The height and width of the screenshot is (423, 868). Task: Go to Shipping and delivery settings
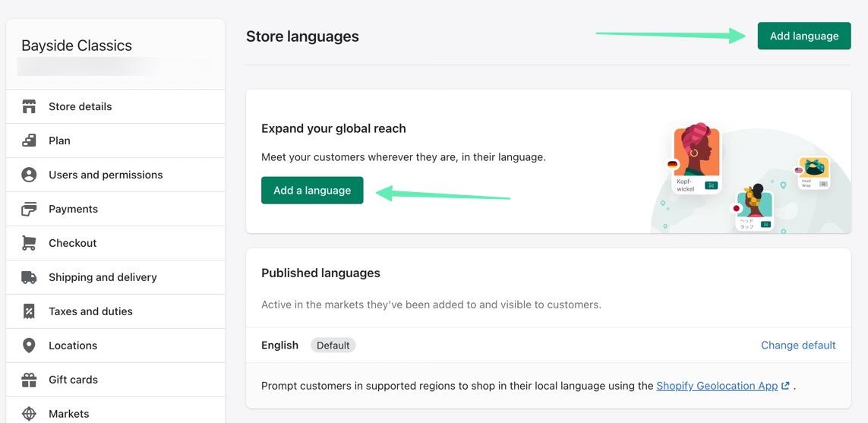[x=103, y=277]
